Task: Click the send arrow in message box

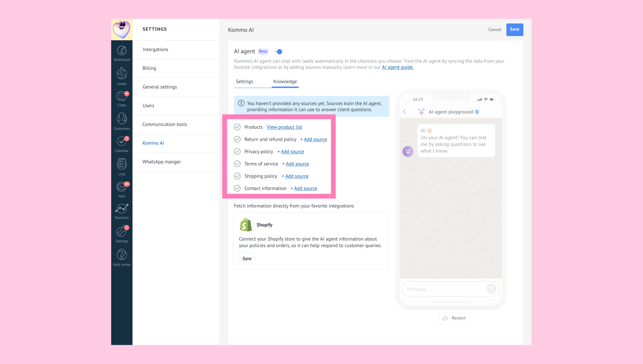Action: point(491,289)
